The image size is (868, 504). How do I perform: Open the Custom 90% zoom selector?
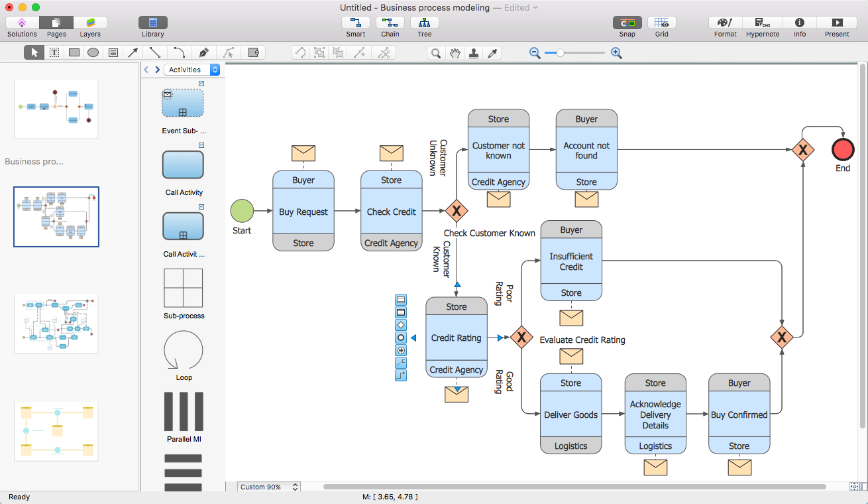point(269,487)
